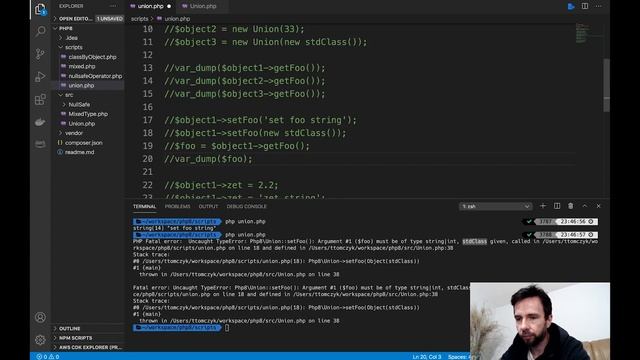Place cursor on line 20 var_dump($foo)
Viewport: 640px width, 360px height.
[x=208, y=159]
